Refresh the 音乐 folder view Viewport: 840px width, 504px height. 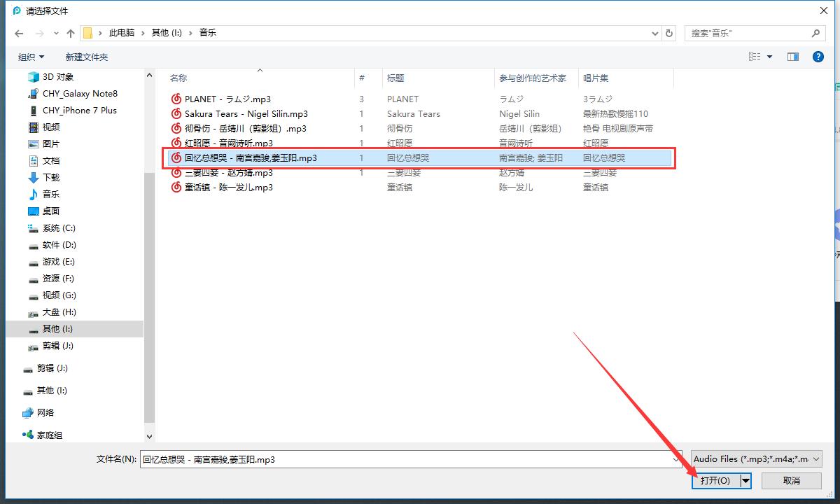[668, 32]
